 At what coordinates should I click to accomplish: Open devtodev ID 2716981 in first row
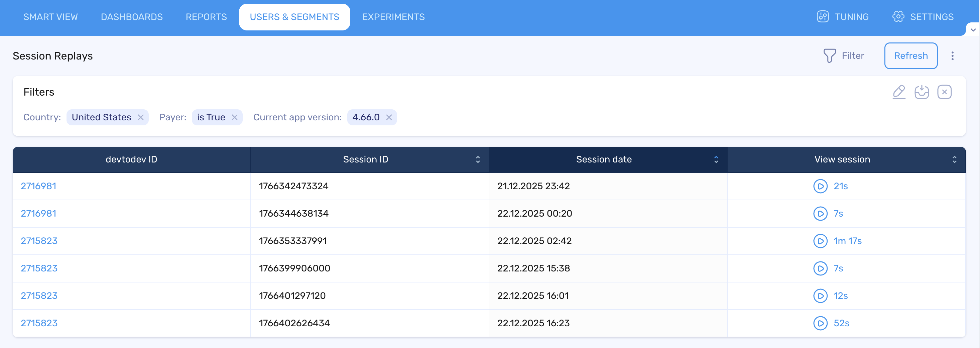pos(38,186)
